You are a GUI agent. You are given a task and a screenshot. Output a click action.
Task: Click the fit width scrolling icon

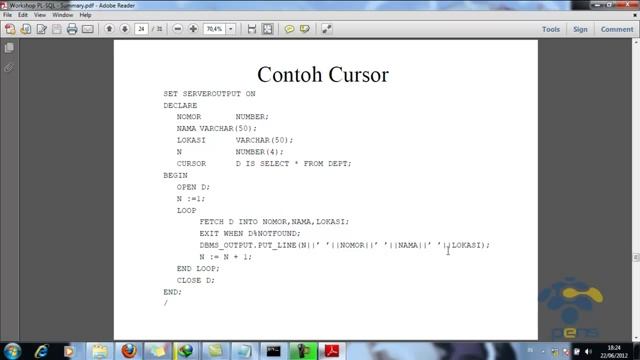tap(252, 29)
